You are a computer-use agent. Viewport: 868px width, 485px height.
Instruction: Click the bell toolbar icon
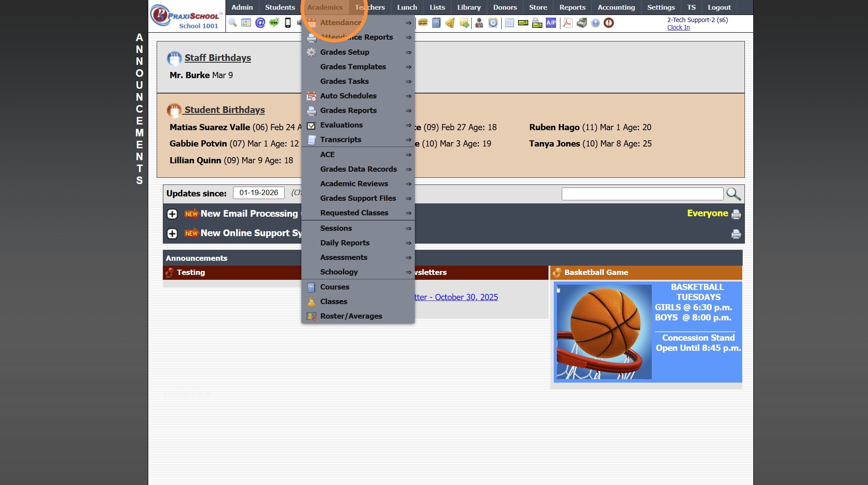pos(450,23)
